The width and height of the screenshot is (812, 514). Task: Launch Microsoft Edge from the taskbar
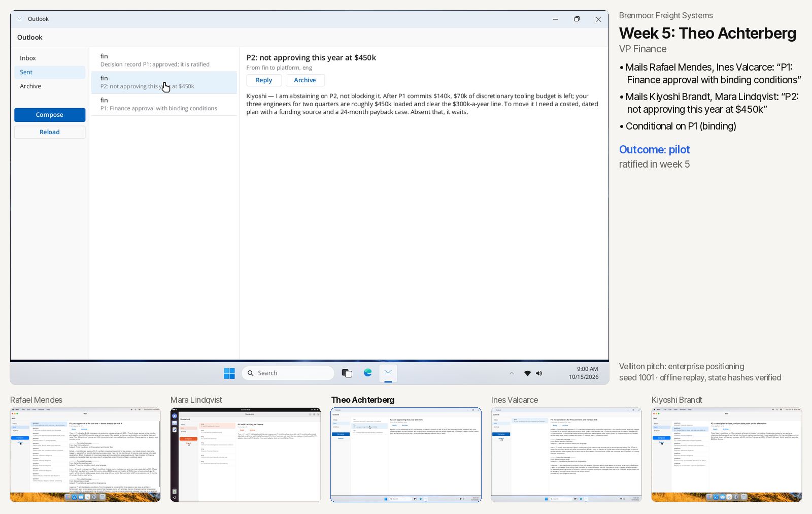coord(368,373)
